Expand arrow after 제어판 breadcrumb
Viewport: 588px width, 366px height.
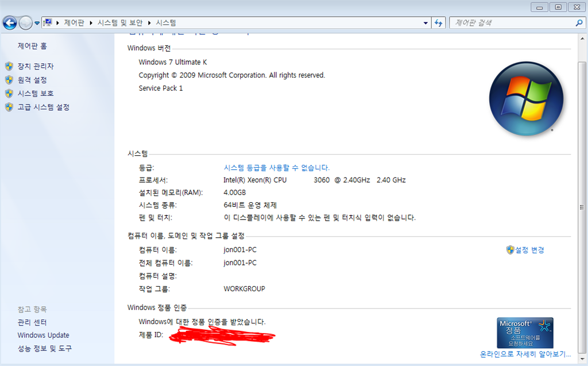[x=91, y=23]
